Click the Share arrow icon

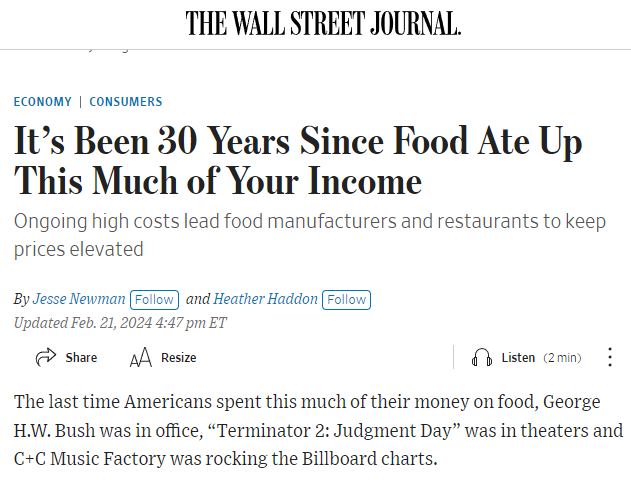pyautogui.click(x=45, y=357)
